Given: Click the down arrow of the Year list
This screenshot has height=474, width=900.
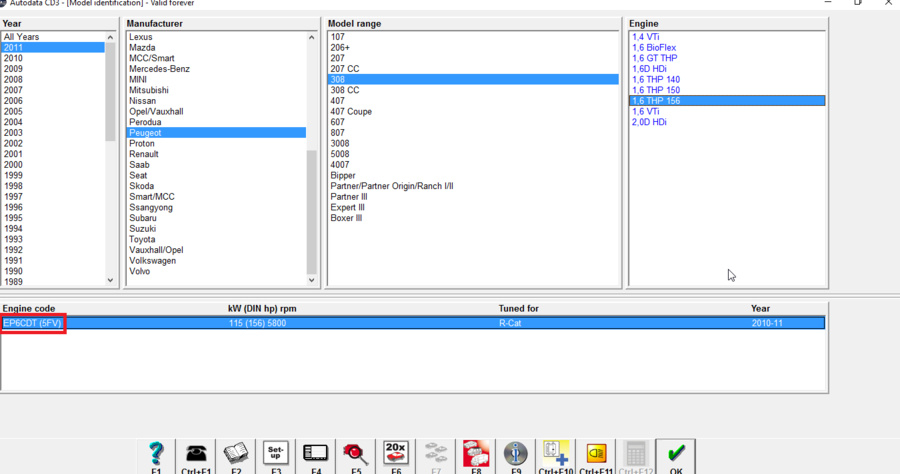Looking at the screenshot, I should click(x=110, y=281).
